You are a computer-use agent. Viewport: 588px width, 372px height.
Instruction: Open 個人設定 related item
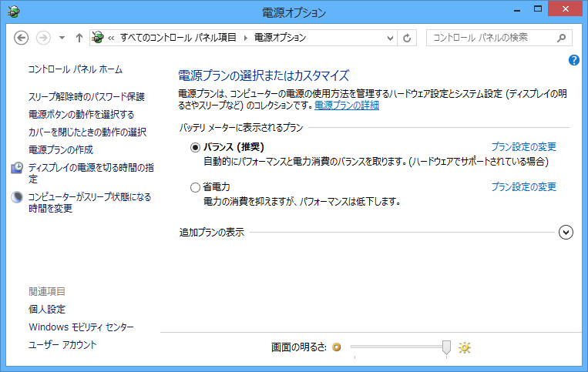47,309
